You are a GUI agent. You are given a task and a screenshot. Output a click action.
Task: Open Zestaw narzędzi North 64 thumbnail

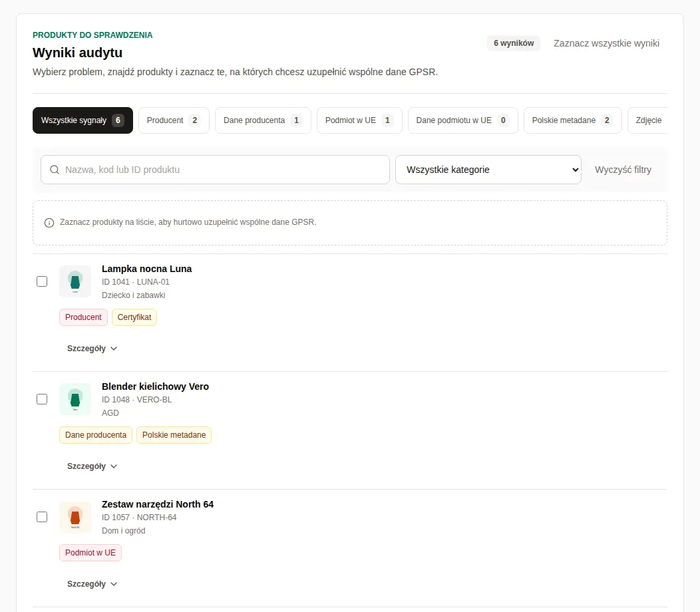point(75,517)
